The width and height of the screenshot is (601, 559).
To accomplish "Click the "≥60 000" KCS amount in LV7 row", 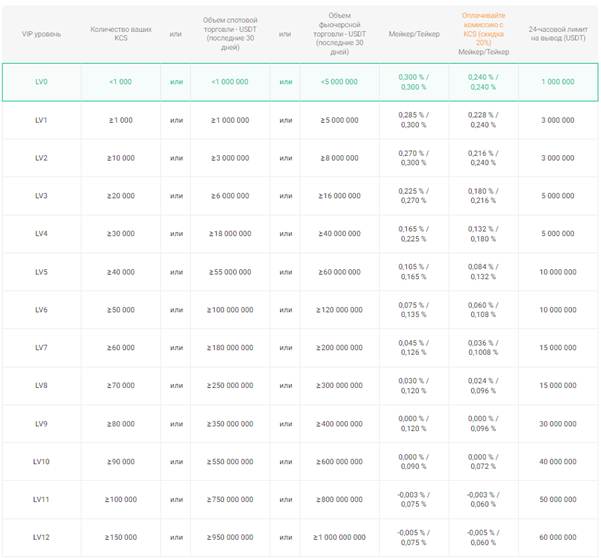I will (121, 348).
